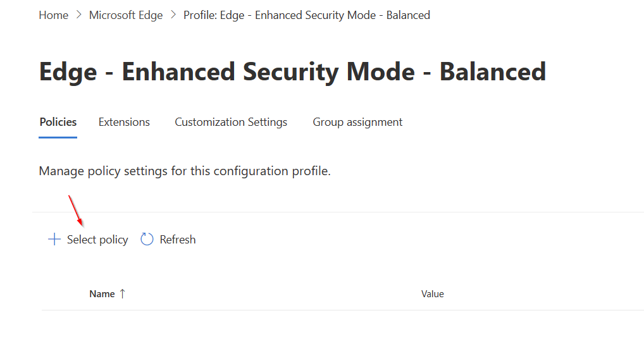644x356 pixels.
Task: Click the ascending sort arrow next to Name
Action: 123,293
